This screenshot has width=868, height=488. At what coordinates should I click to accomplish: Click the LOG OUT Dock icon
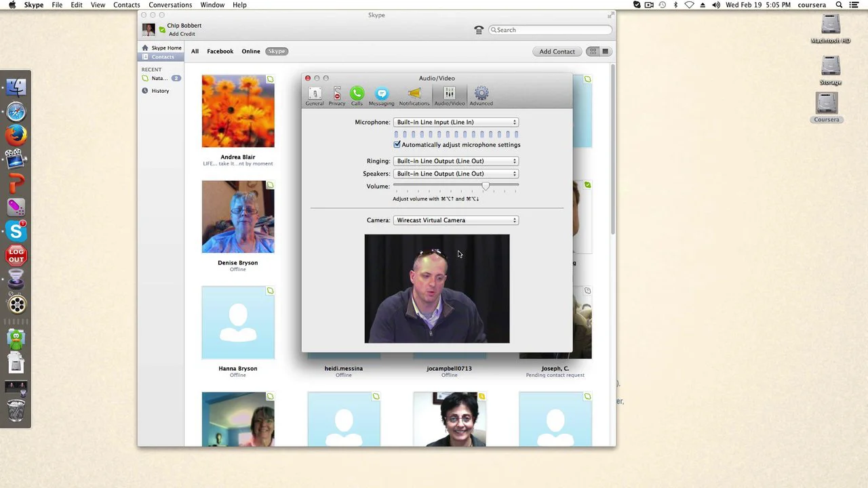click(x=16, y=256)
